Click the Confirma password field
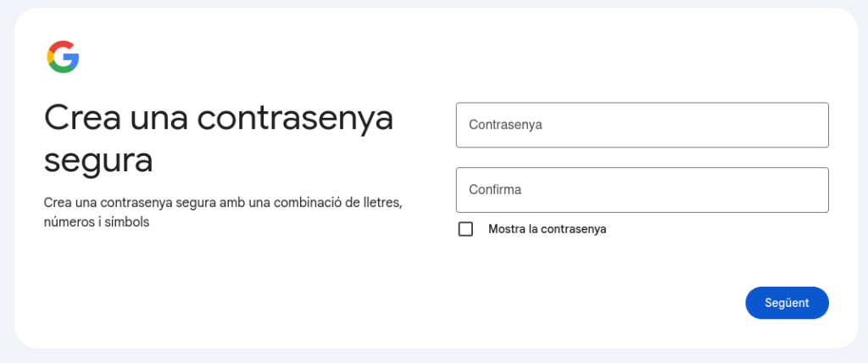Image resolution: width=868 pixels, height=363 pixels. [x=642, y=190]
